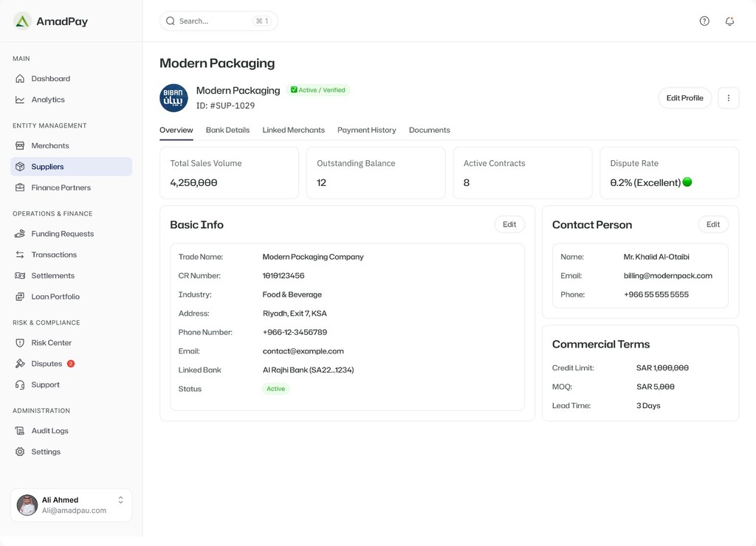The width and height of the screenshot is (756, 546).
Task: Open Audit Logs icon in sidebar
Action: click(20, 431)
